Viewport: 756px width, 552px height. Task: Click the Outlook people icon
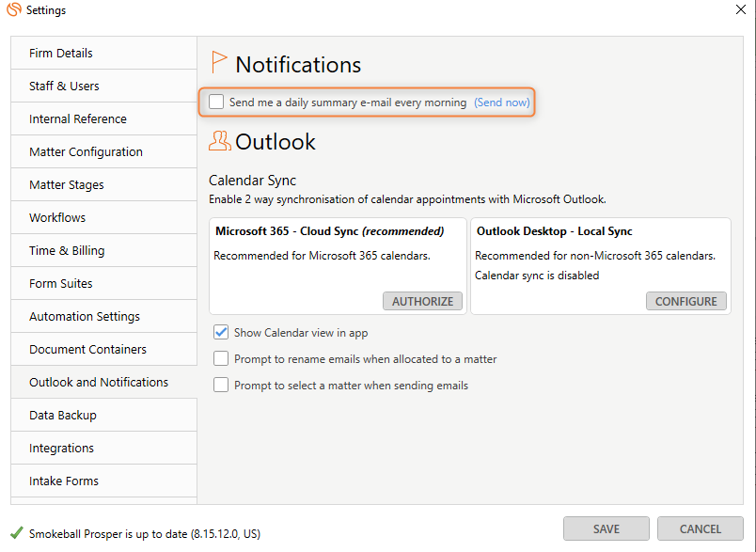(x=220, y=141)
